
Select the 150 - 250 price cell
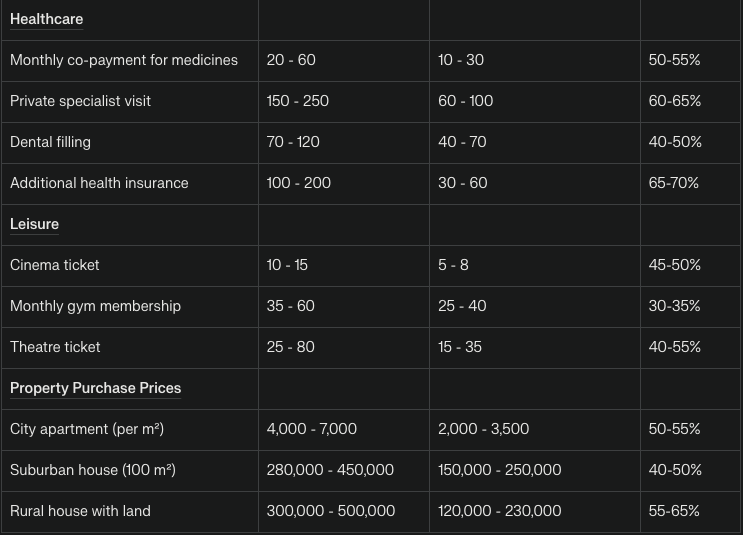coord(298,101)
